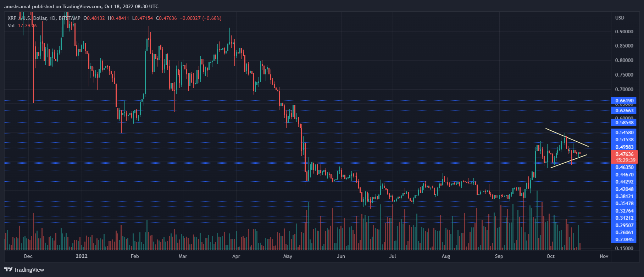This screenshot has width=644, height=277.
Task: Click the 0.75000 price axis label
Action: coord(624,75)
